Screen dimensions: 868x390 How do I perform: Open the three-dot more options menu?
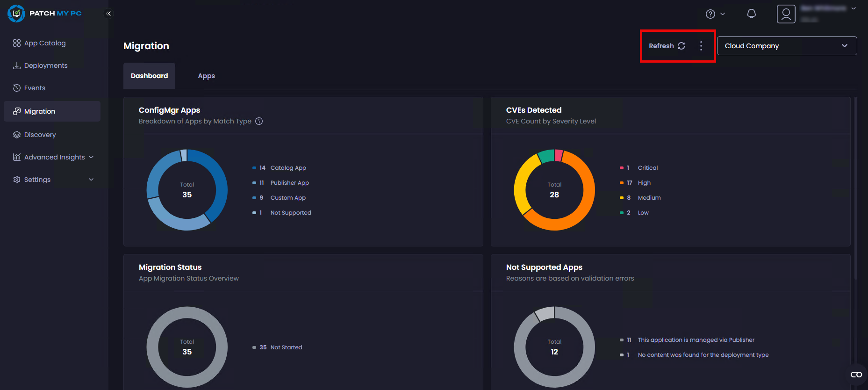click(x=701, y=46)
